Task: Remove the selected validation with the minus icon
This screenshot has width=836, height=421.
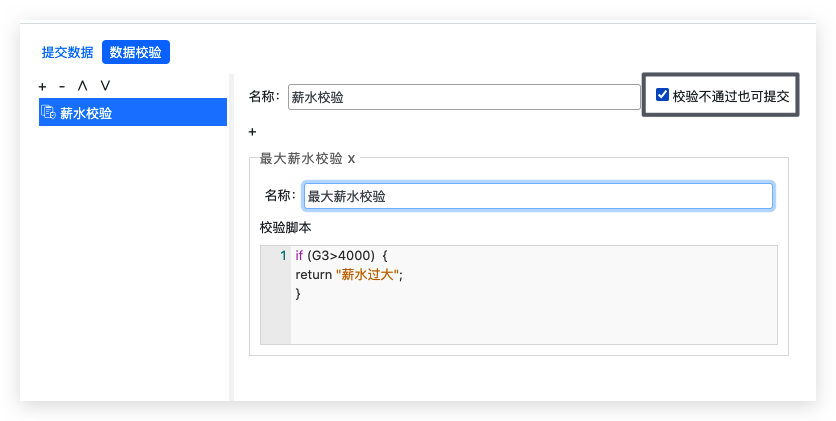Action: (62, 86)
